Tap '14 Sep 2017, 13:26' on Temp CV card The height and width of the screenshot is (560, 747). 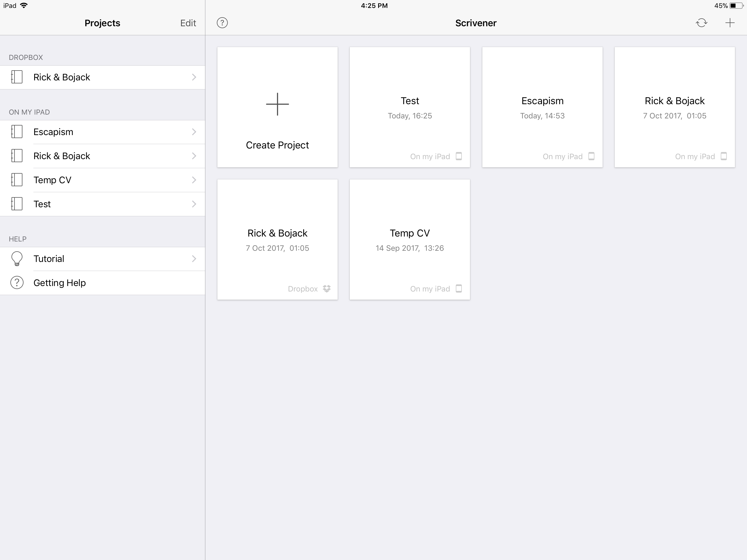(410, 248)
